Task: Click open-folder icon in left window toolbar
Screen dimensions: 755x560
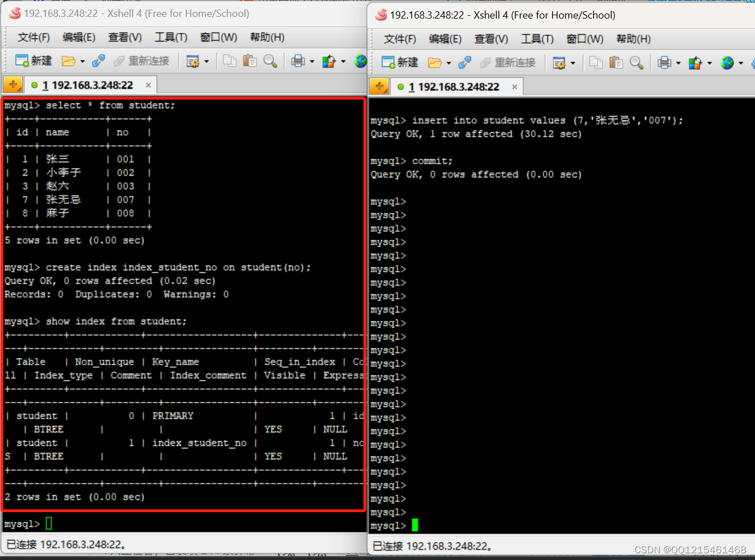Action: 69,61
